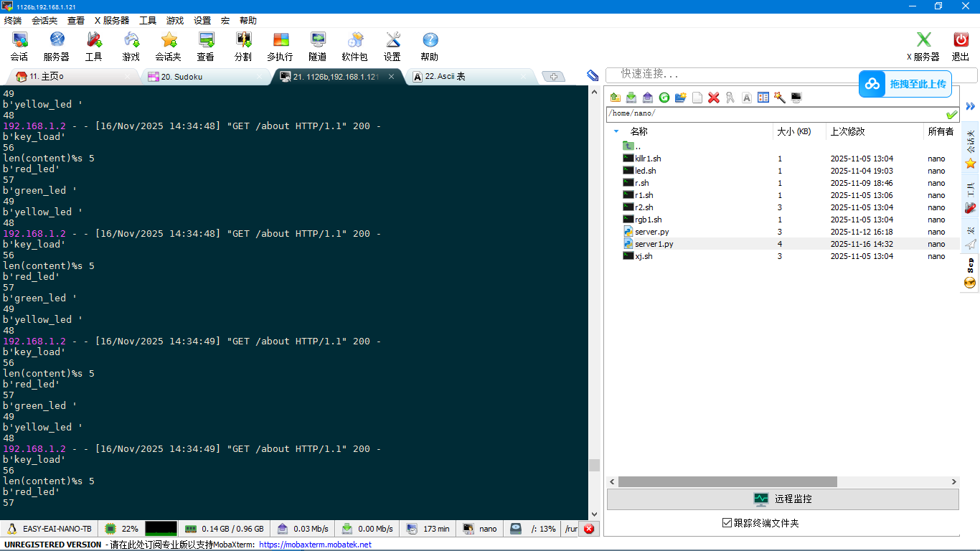
Task: Open the 设置 menu in menu bar
Action: 202,21
